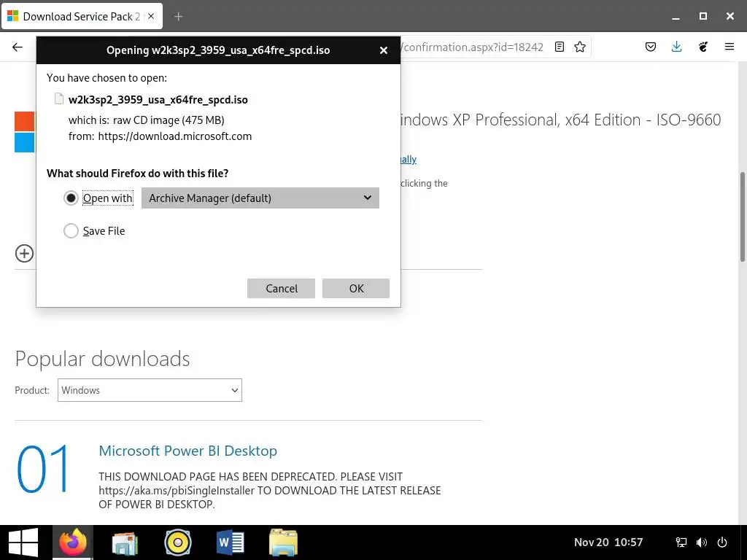Viewport: 747px width, 560px height.
Task: Maximize the browser window
Action: click(703, 16)
